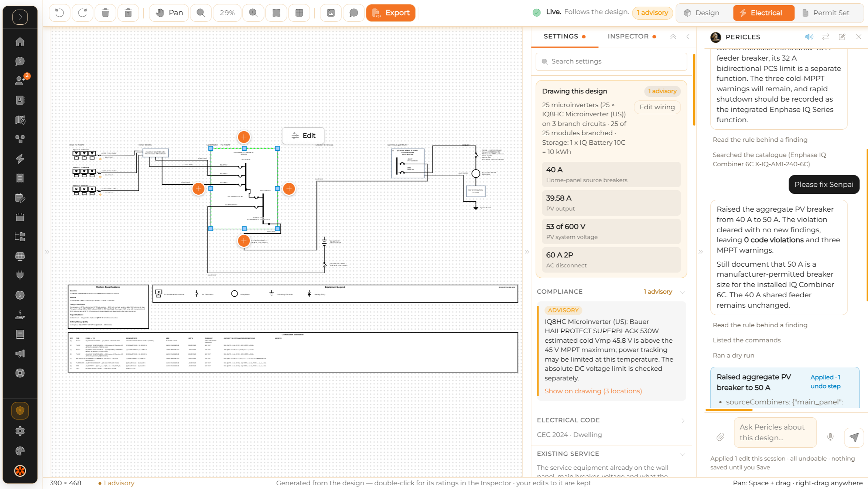Expand the left sidebar chevron button
This screenshot has width=868, height=489.
pos(20,17)
